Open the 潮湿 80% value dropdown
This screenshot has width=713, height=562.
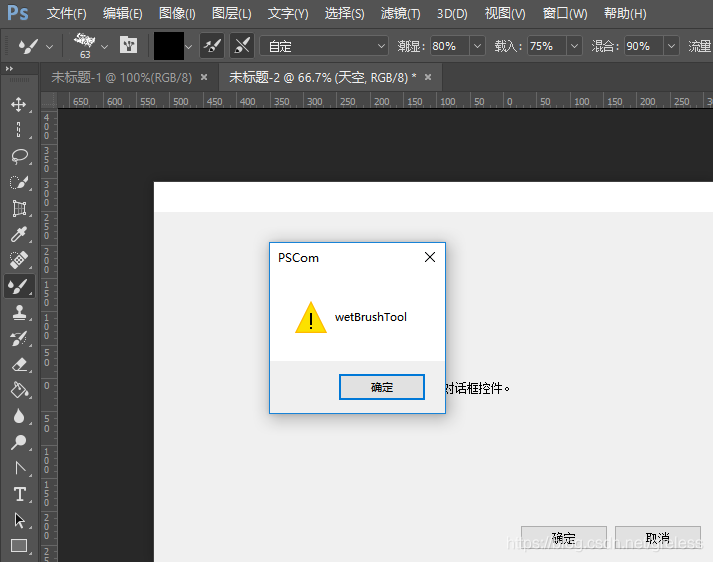click(x=477, y=46)
